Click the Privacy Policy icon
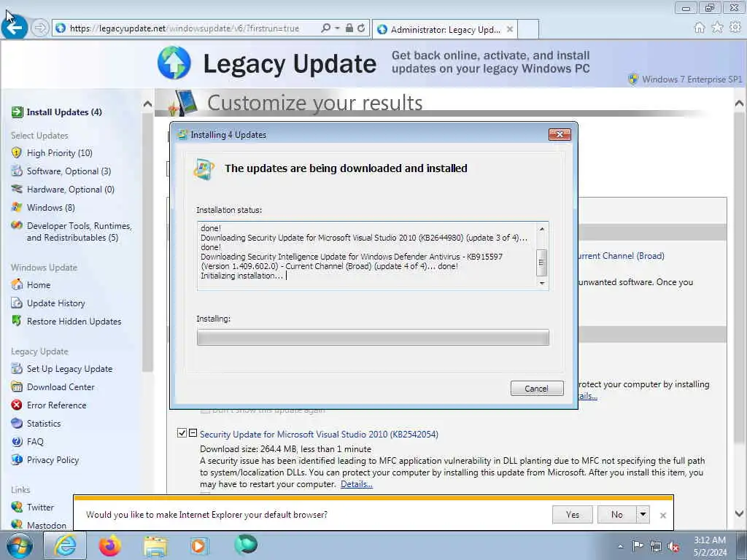Viewport: 747px width, 560px height. tap(17, 459)
